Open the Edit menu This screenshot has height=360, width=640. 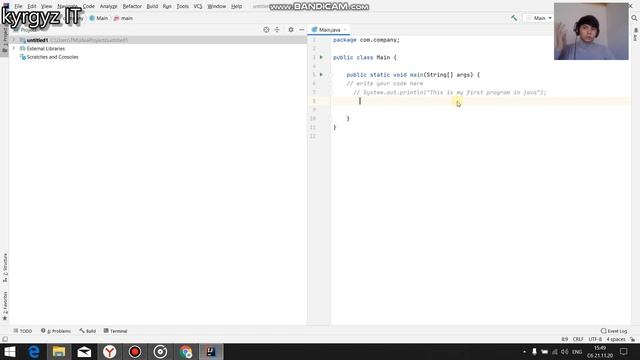[x=32, y=6]
